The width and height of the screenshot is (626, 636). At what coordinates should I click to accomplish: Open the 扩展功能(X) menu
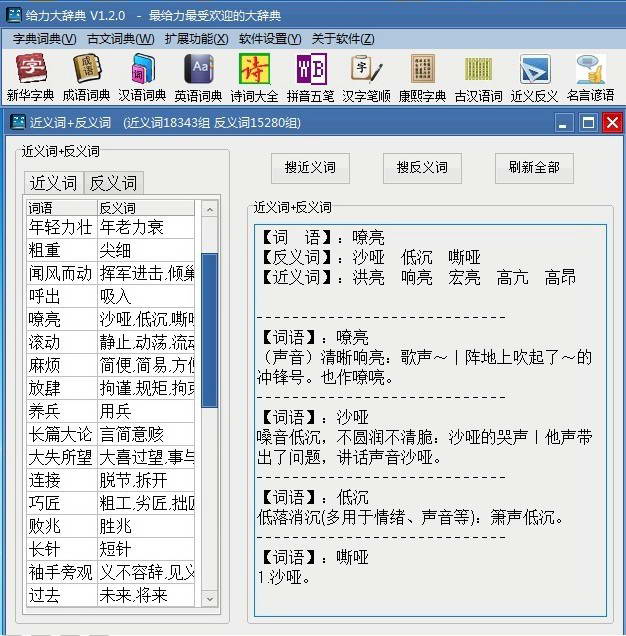click(x=196, y=39)
